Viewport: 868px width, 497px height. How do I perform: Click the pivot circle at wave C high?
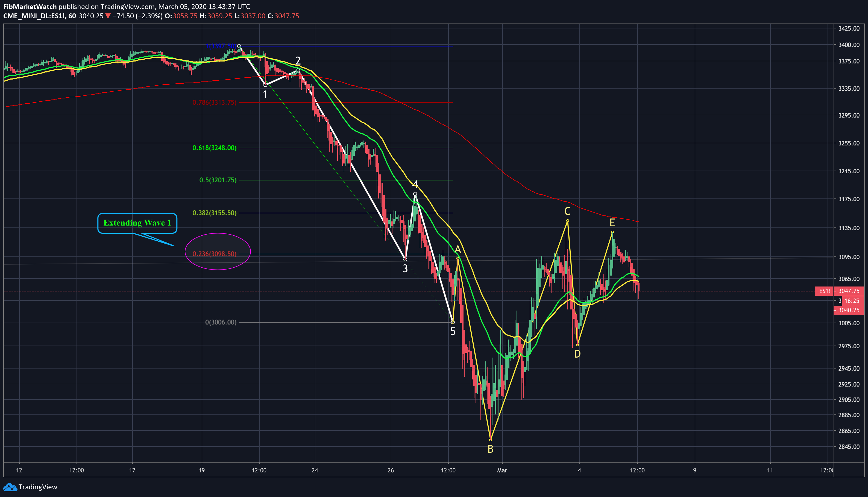[x=567, y=221]
